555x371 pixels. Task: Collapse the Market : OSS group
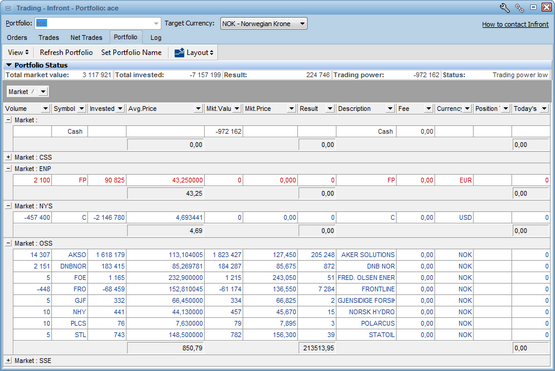(8, 243)
